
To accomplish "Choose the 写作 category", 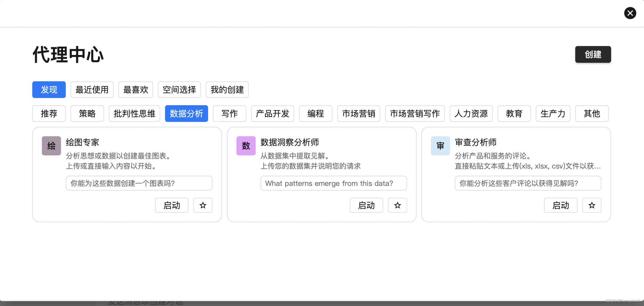I will click(230, 114).
